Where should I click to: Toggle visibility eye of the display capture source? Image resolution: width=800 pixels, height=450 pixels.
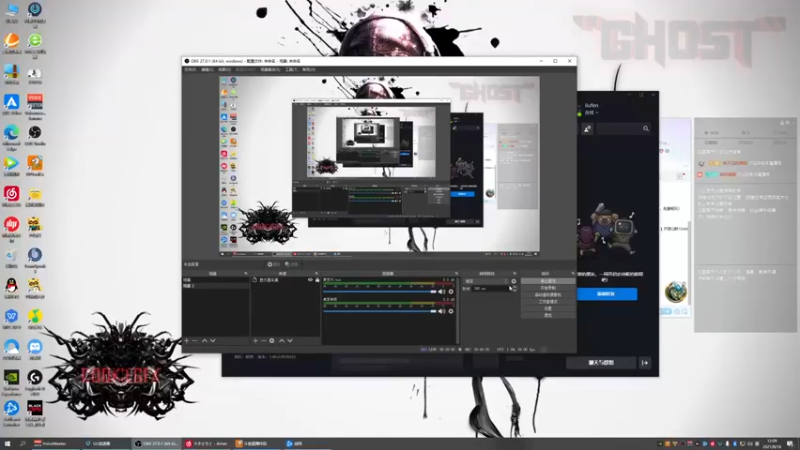pos(310,280)
